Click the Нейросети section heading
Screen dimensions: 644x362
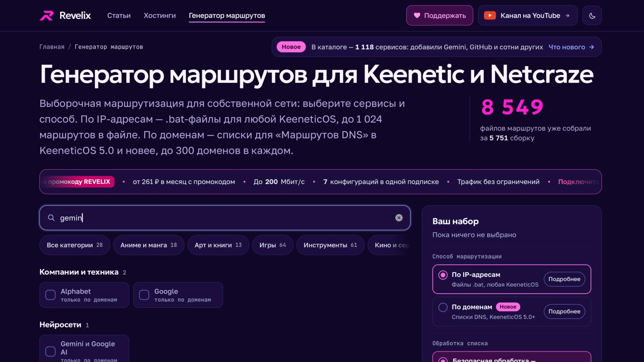pos(60,325)
